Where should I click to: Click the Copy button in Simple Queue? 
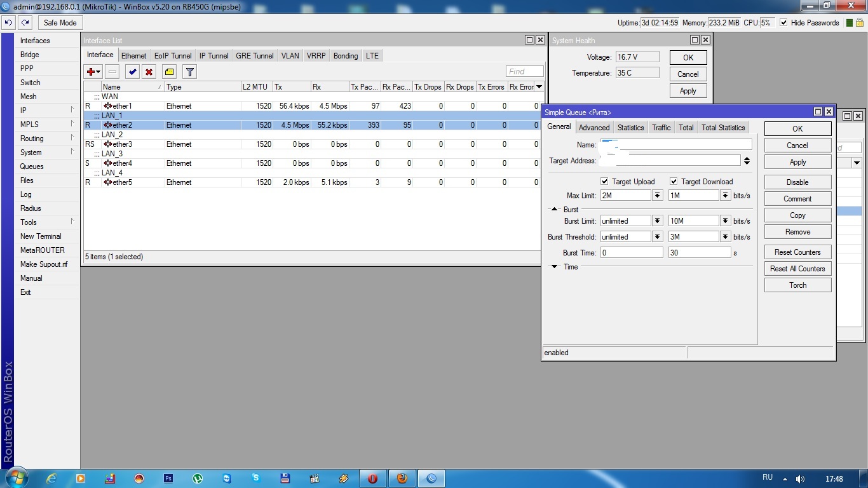(x=797, y=215)
